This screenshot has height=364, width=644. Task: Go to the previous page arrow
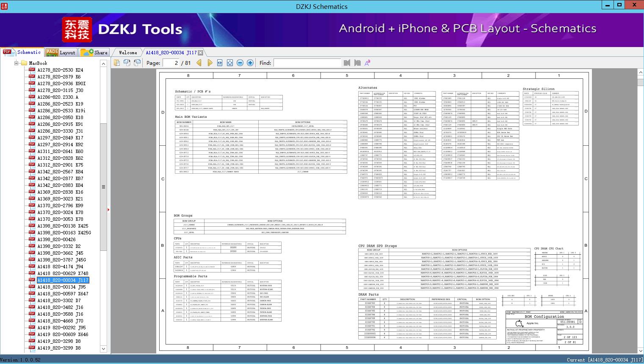coord(199,63)
